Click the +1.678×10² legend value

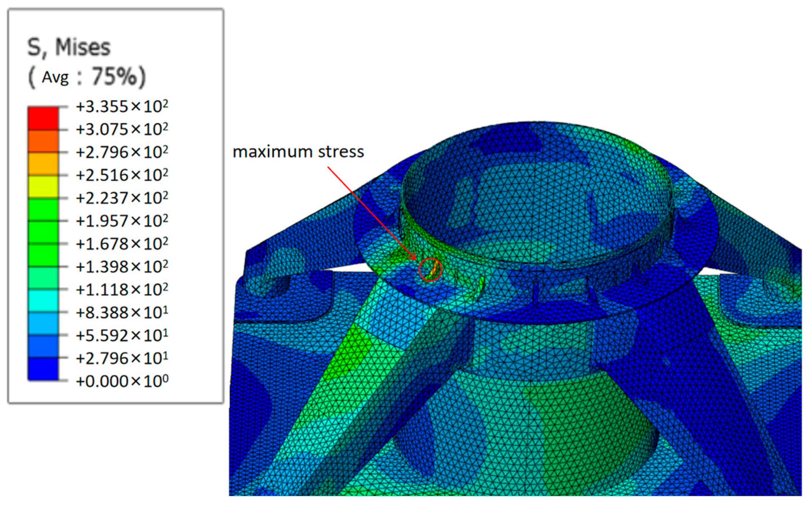(x=122, y=244)
